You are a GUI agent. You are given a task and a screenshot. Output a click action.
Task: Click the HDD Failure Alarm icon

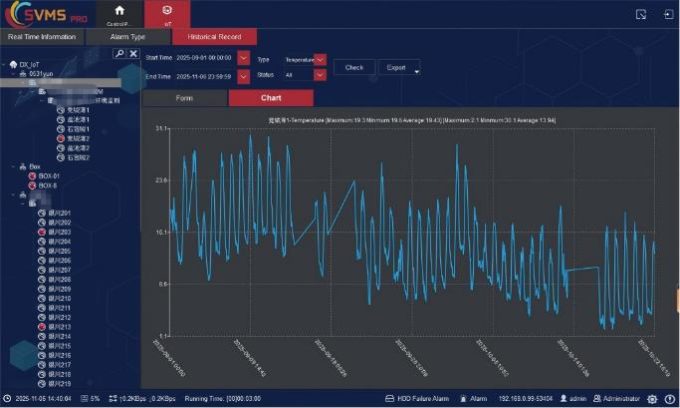(389, 398)
